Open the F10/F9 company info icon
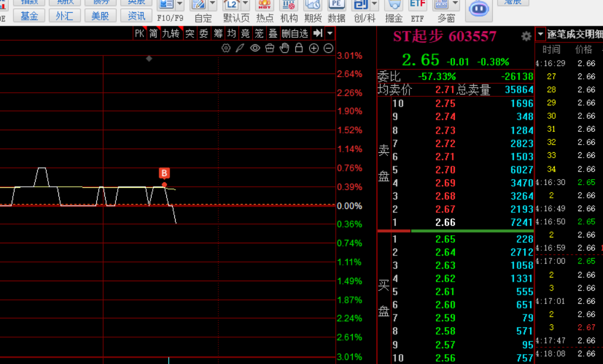 pos(166,5)
